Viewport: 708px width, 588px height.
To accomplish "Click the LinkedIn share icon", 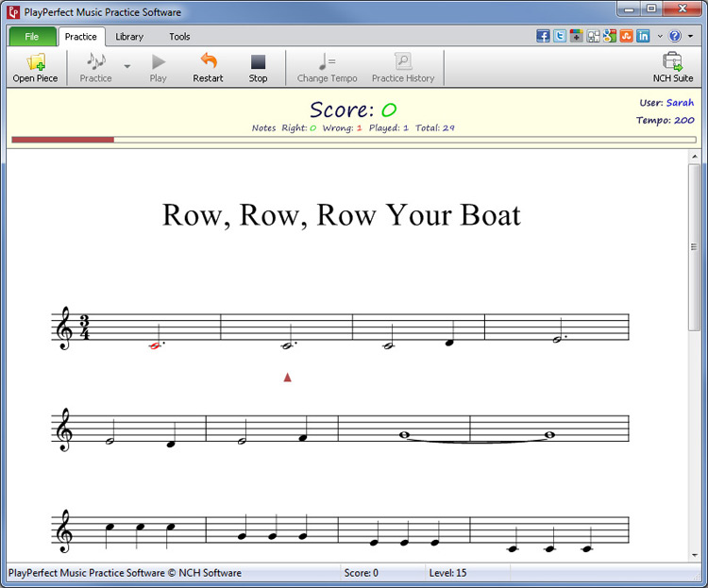I will (643, 36).
